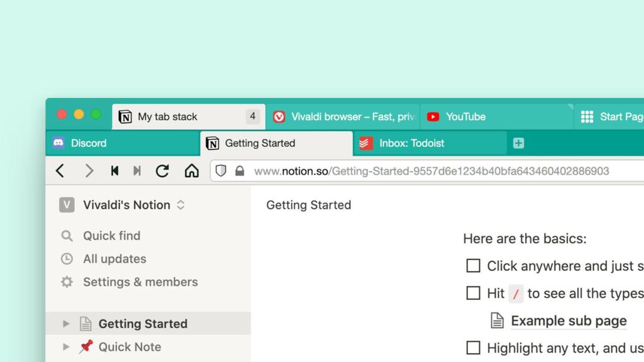
Task: Reload the current Notion page
Action: pyautogui.click(x=163, y=170)
